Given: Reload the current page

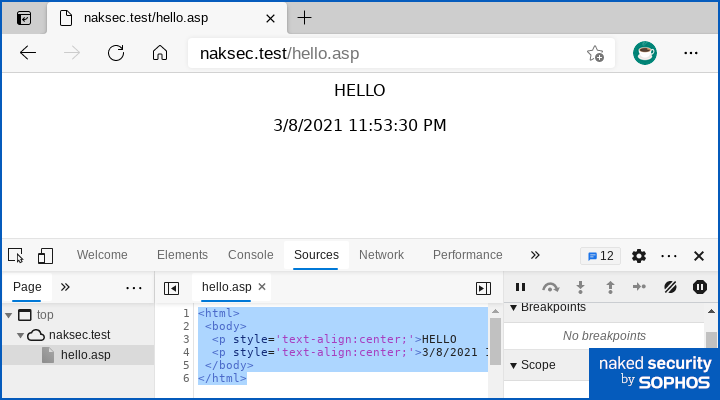Looking at the screenshot, I should [116, 53].
